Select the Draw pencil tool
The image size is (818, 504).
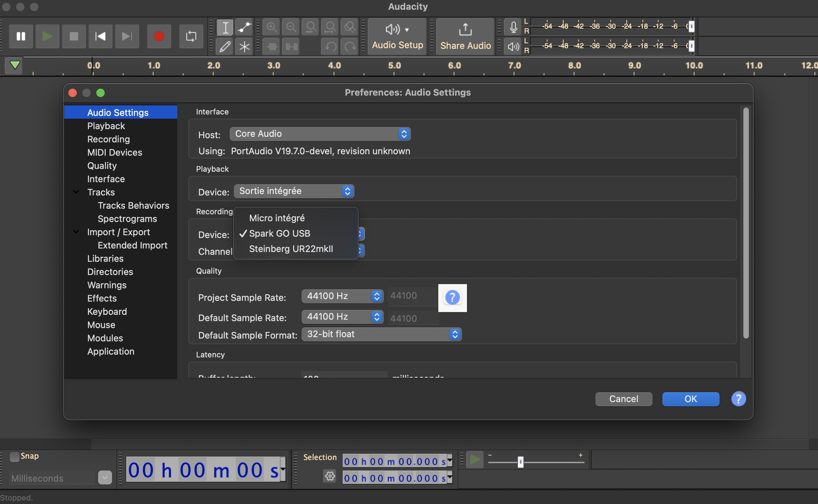pyautogui.click(x=225, y=46)
